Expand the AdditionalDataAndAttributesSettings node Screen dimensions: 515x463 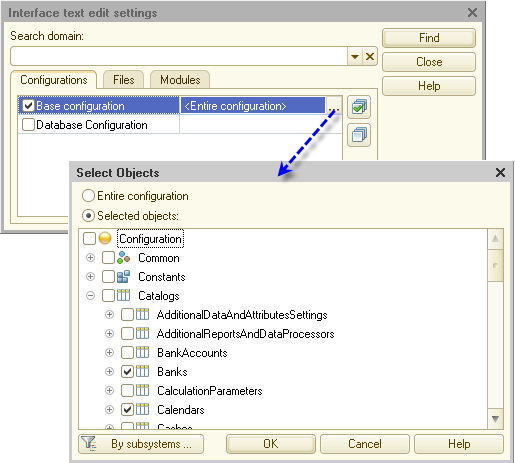pyautogui.click(x=109, y=315)
